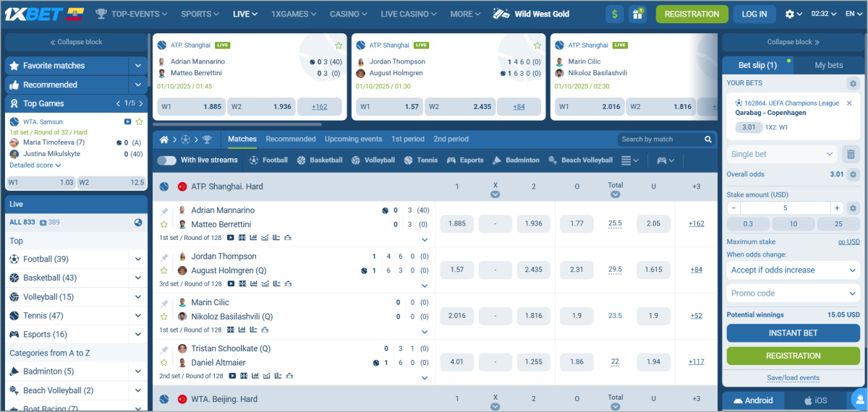Open the gift bonus icon
The image size is (868, 412).
(637, 14)
